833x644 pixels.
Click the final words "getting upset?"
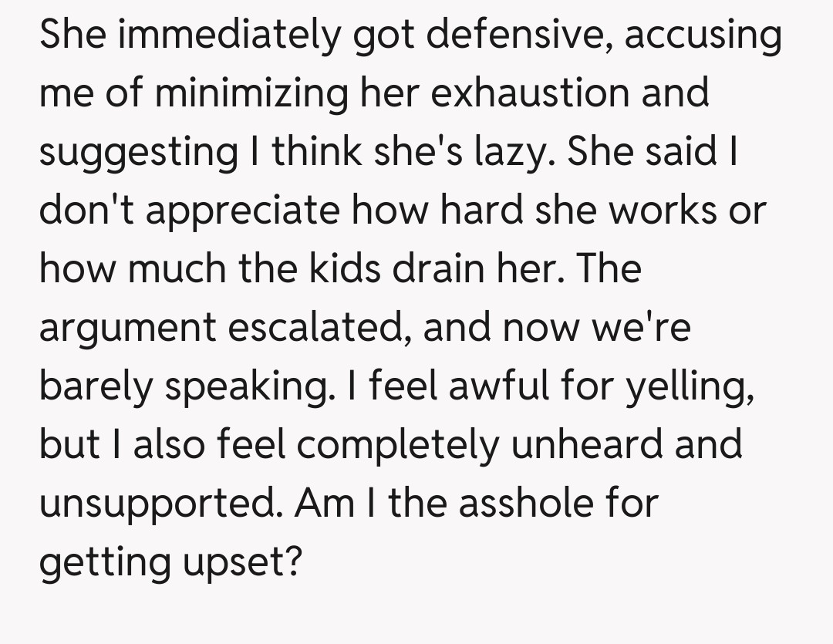coord(169,563)
